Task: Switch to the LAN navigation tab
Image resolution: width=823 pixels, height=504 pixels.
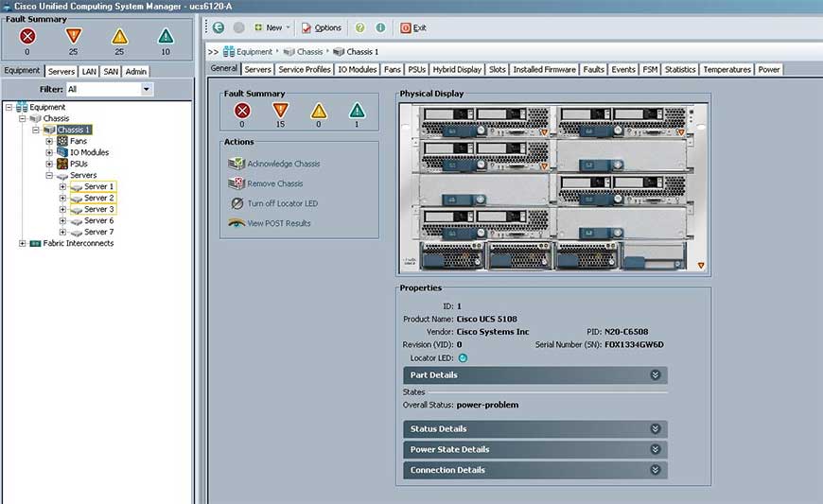Action: pyautogui.click(x=89, y=71)
